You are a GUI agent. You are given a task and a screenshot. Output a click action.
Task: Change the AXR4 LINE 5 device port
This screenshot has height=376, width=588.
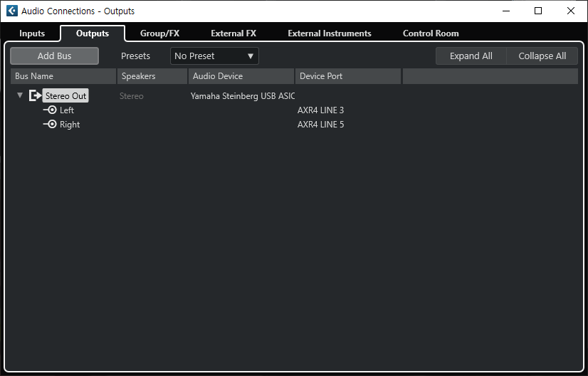(x=320, y=124)
